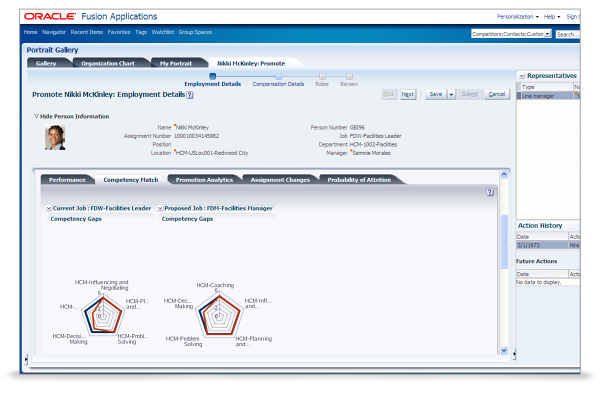
Task: Open the Personalization menu
Action: (517, 16)
